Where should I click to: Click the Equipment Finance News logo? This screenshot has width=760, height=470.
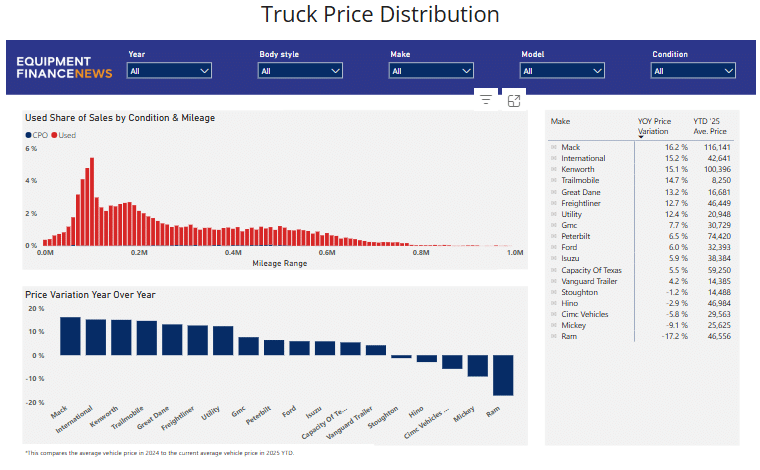(64, 67)
